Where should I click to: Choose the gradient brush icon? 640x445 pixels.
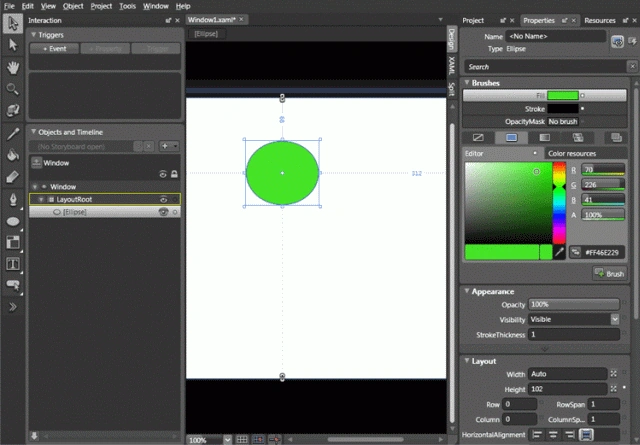(544, 138)
